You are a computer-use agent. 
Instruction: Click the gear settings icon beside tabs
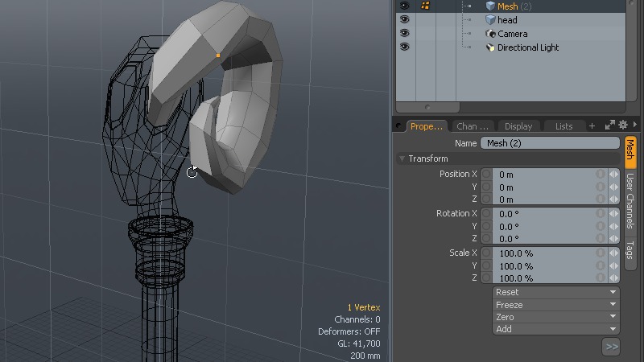(x=622, y=125)
